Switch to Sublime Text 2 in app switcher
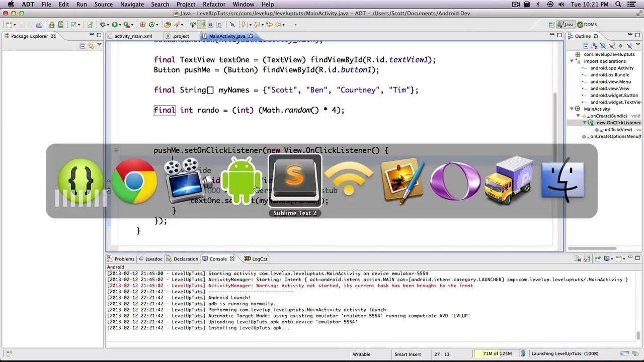644x362 pixels. click(295, 181)
